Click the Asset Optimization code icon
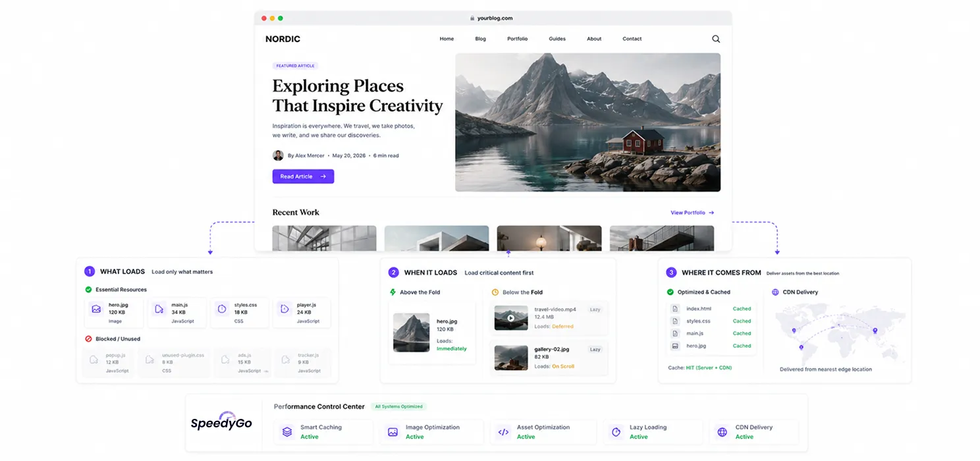 (x=503, y=432)
